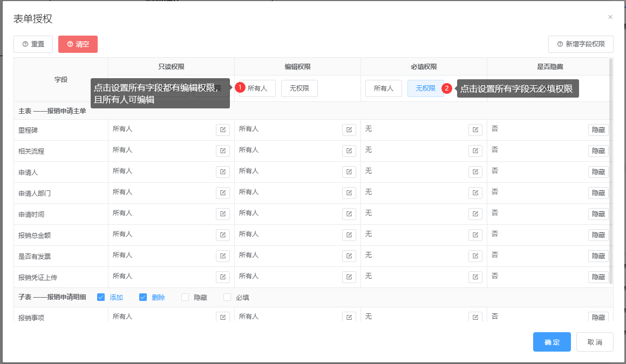Check the 必填 checkbox for 子表
Image resolution: width=626 pixels, height=364 pixels.
[227, 297]
